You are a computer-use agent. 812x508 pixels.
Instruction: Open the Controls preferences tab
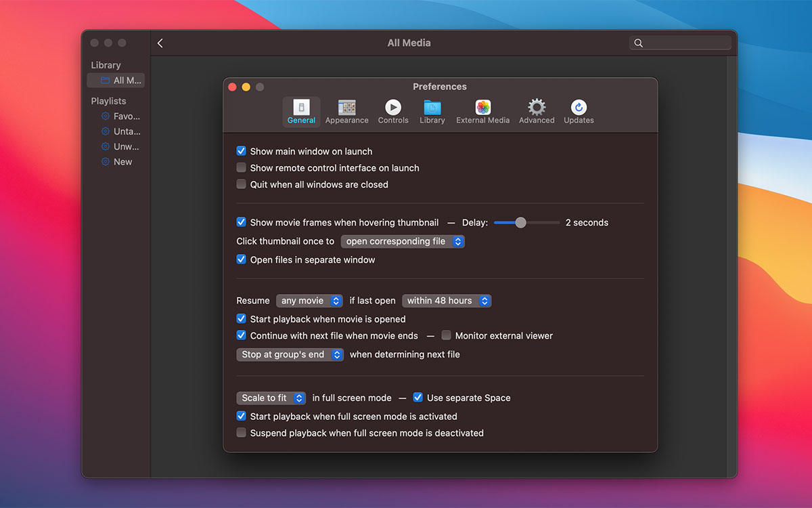393,112
